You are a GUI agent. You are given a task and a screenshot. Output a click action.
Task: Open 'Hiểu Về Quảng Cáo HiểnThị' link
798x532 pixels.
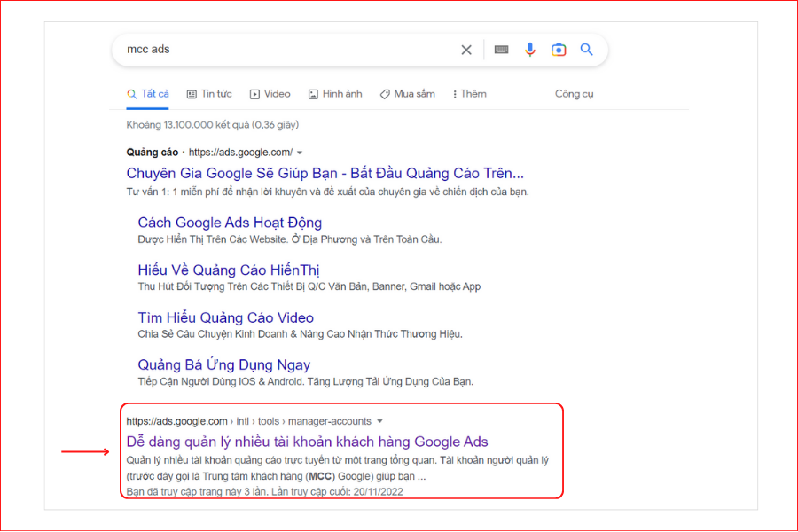click(229, 270)
